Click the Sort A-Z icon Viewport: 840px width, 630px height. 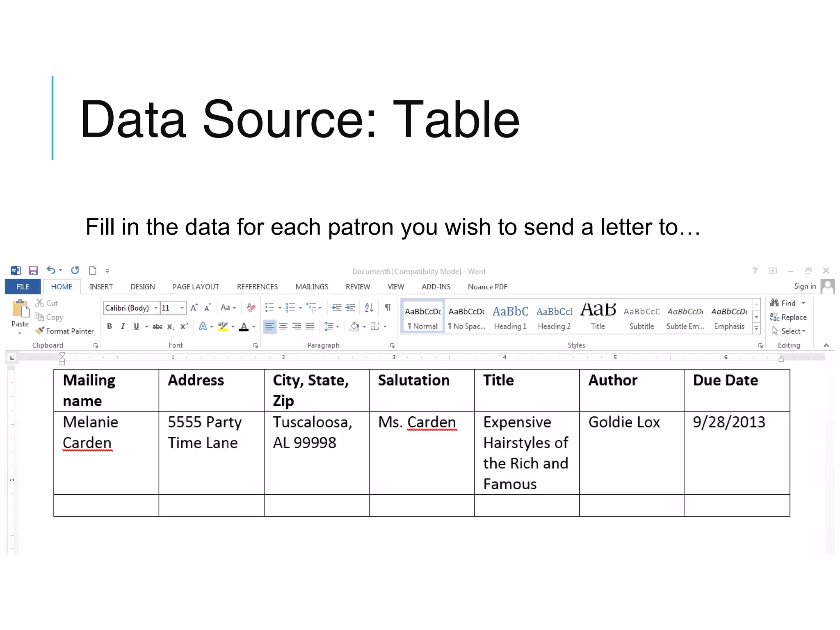(x=369, y=308)
